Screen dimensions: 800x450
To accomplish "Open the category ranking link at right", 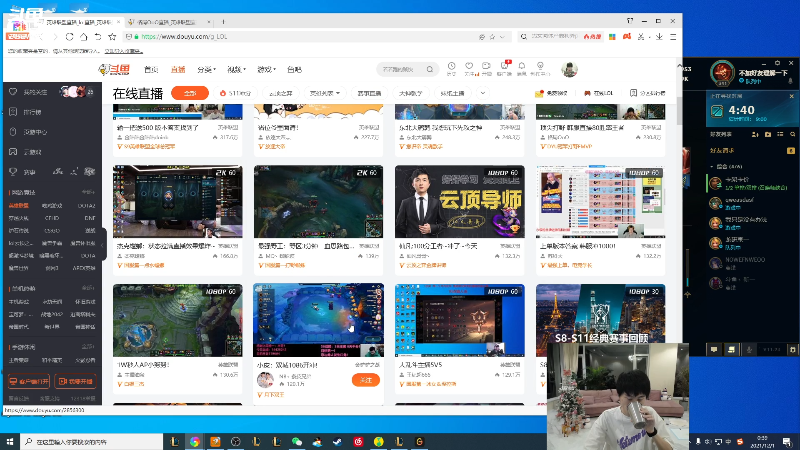I will 648,93.
